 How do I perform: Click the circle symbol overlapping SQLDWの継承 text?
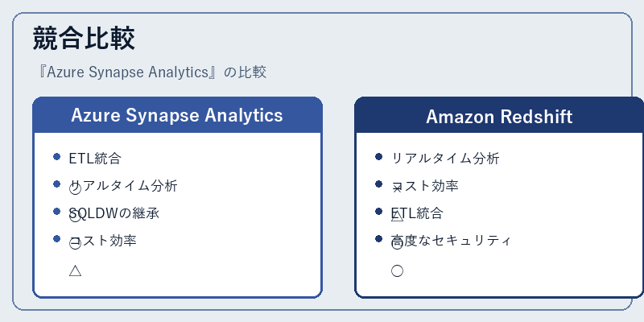[x=75, y=216]
